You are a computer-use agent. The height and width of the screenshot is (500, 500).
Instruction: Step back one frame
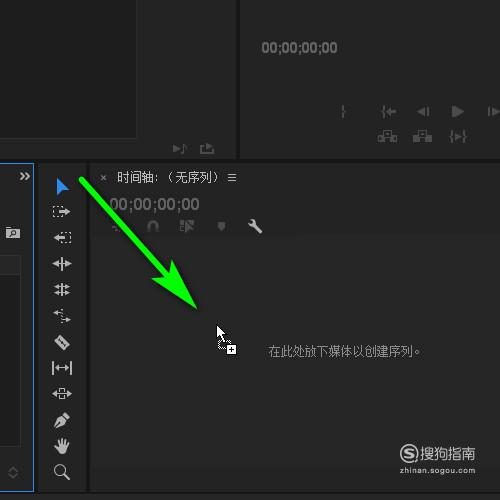point(423,111)
